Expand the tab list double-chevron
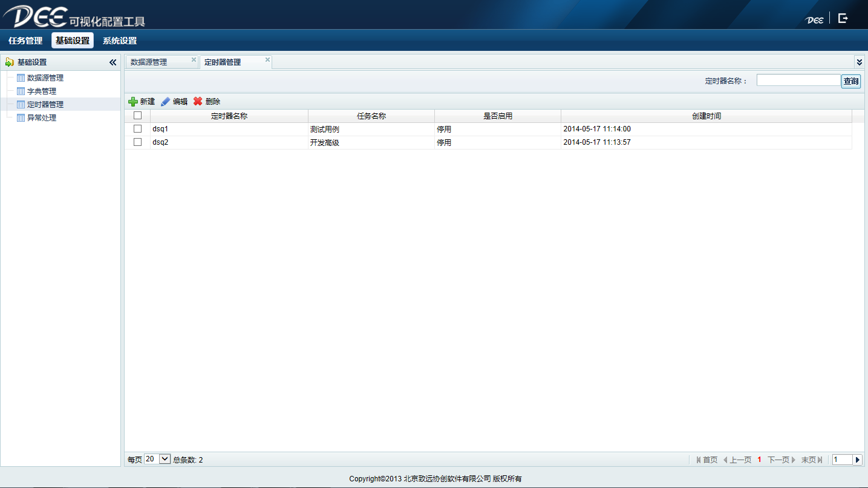The width and height of the screenshot is (868, 488). [859, 62]
